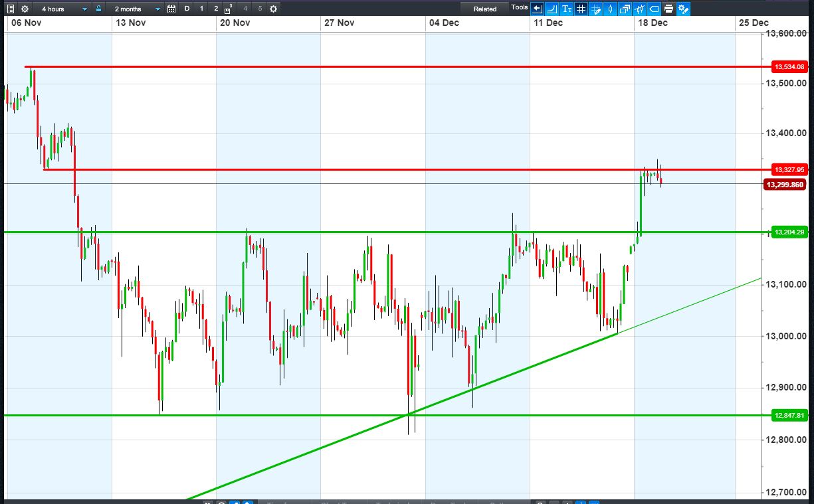Open the candlestick chart type icon

click(x=610, y=9)
